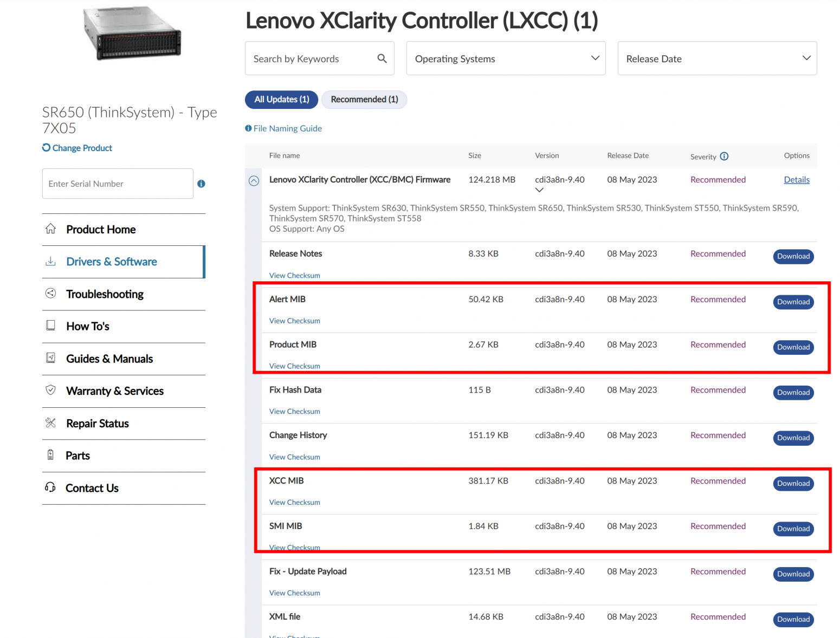Click the Lenovo XClarity Controller (XCC/BMC) Firmware title
This screenshot has height=638, width=840.
pyautogui.click(x=360, y=180)
